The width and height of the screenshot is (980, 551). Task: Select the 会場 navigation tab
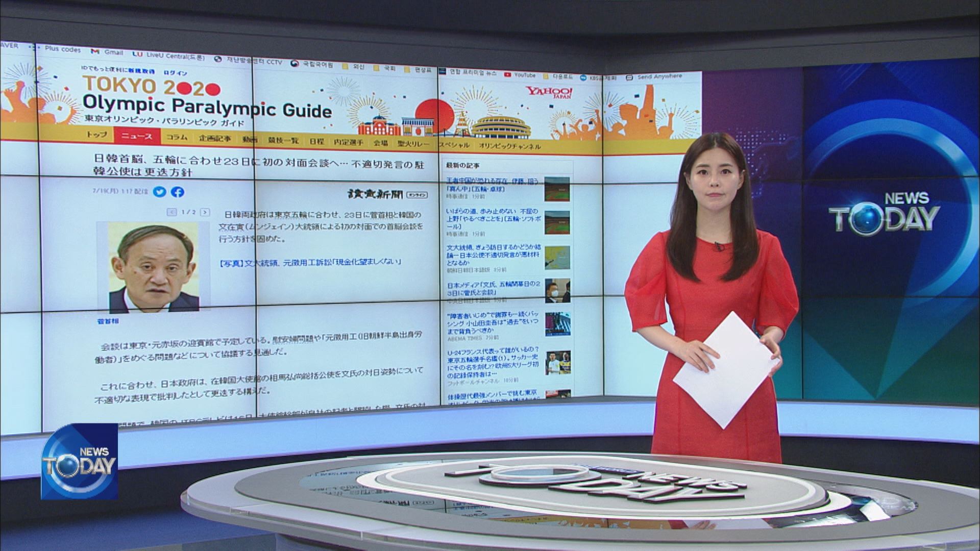coord(380,143)
